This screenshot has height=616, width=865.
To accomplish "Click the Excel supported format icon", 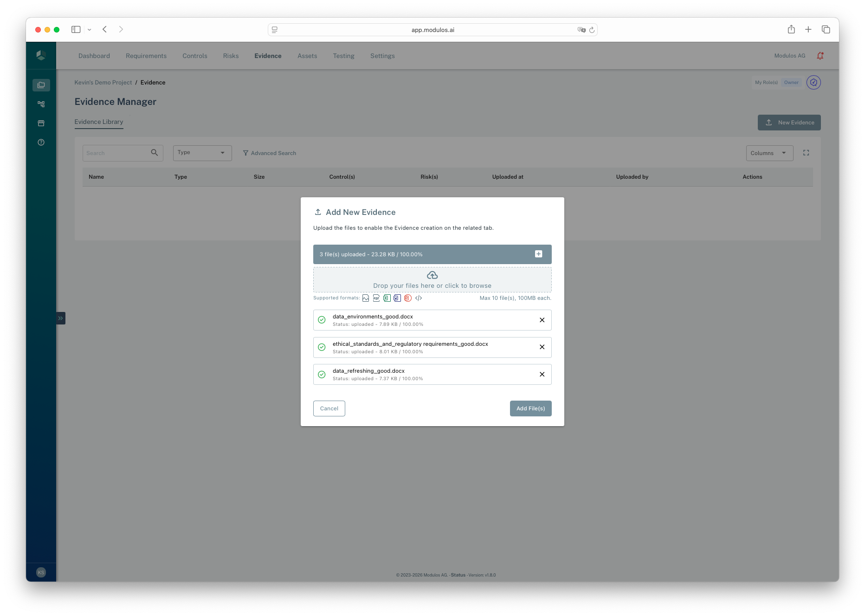I will [x=387, y=298].
